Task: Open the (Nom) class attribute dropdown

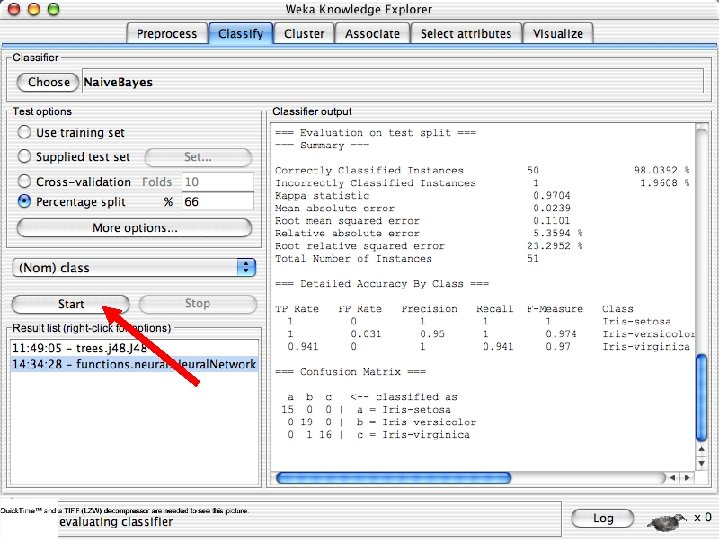Action: (134, 267)
